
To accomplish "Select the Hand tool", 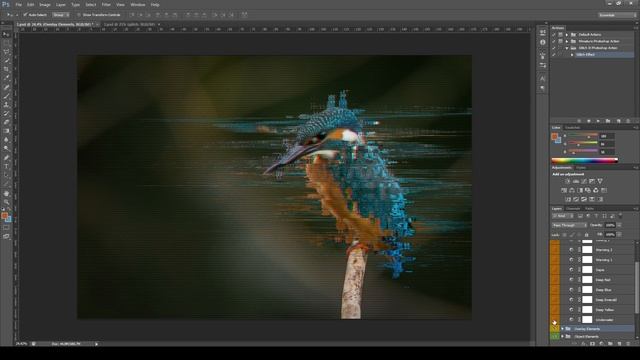I will pos(6,193).
